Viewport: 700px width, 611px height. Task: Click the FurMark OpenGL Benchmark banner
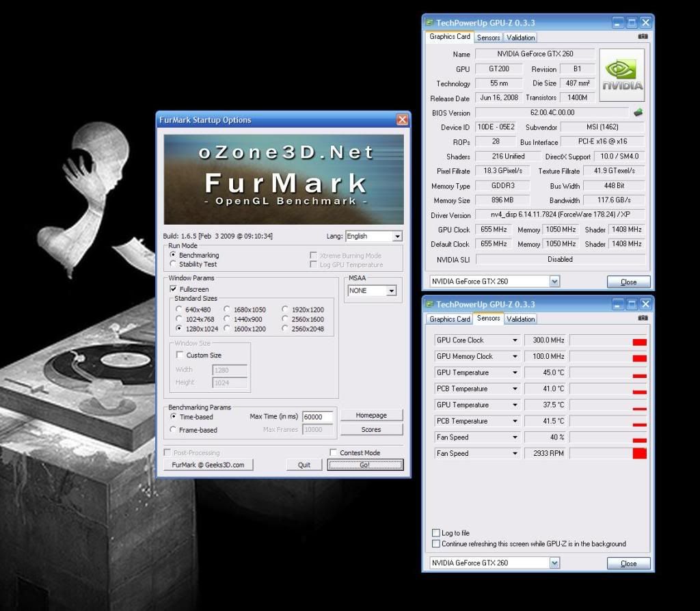pyautogui.click(x=284, y=180)
